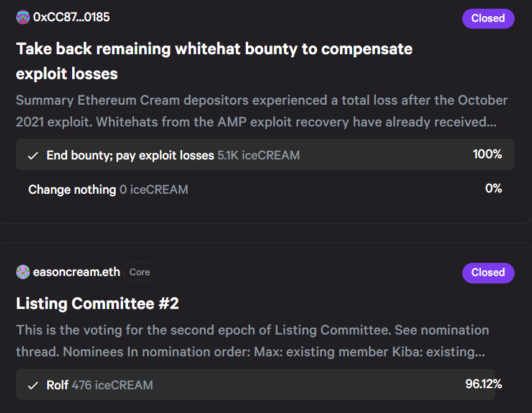Click the Core badge next to easoncream.eth
Image resolution: width=532 pixels, height=413 pixels.
click(x=139, y=272)
